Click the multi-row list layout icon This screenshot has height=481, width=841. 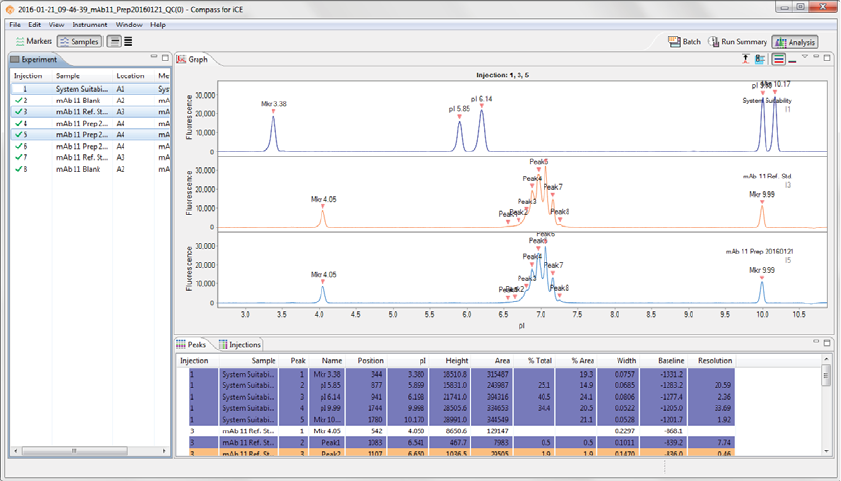coord(129,41)
